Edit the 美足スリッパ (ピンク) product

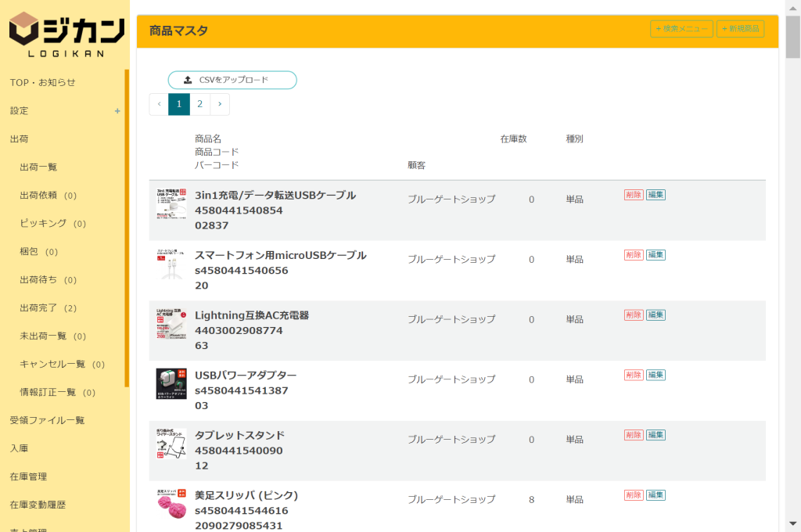pyautogui.click(x=656, y=494)
